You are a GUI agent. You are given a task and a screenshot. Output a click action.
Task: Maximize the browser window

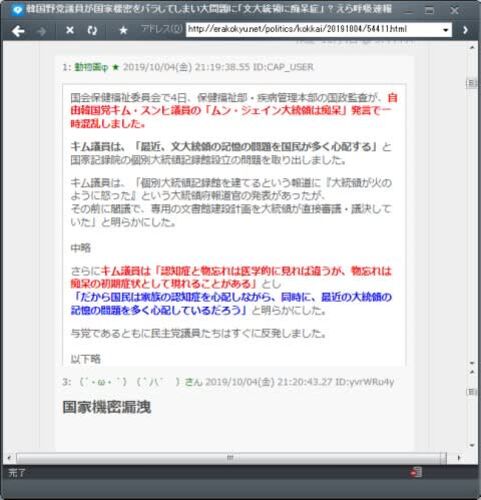coord(429,11)
